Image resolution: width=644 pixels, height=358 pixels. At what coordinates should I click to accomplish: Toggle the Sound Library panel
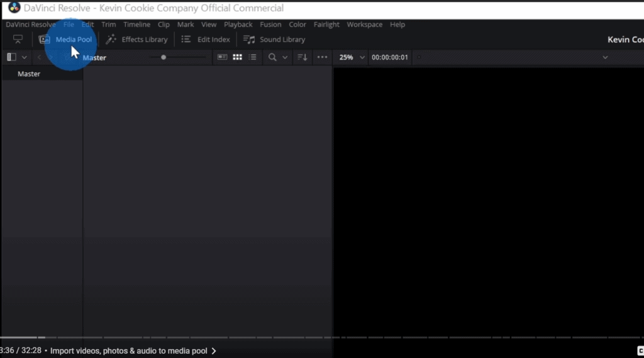(x=274, y=40)
